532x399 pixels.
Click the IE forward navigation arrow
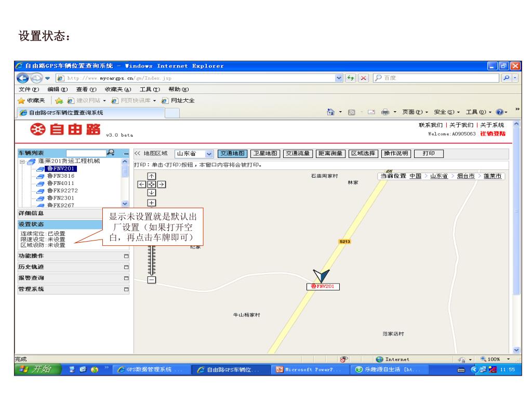tap(36, 78)
